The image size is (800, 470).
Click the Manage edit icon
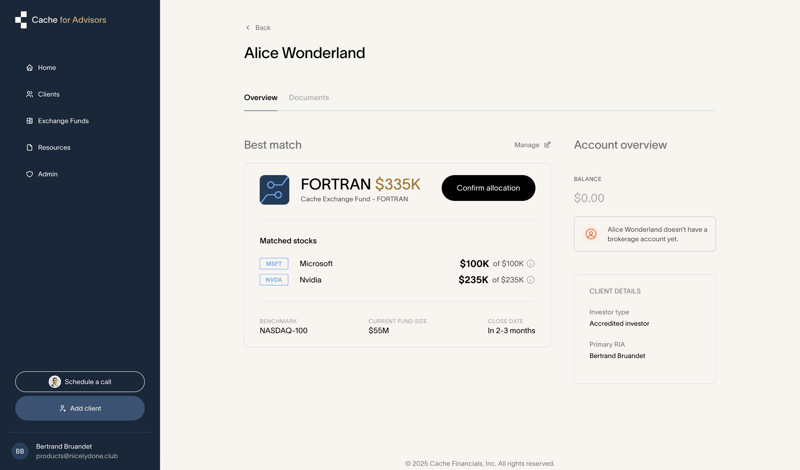click(547, 145)
